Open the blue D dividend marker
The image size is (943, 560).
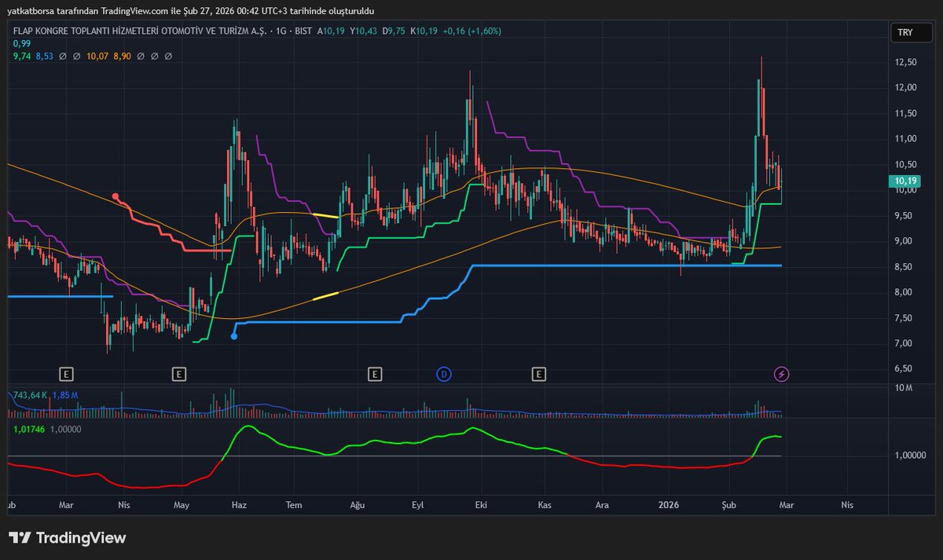[x=444, y=374]
